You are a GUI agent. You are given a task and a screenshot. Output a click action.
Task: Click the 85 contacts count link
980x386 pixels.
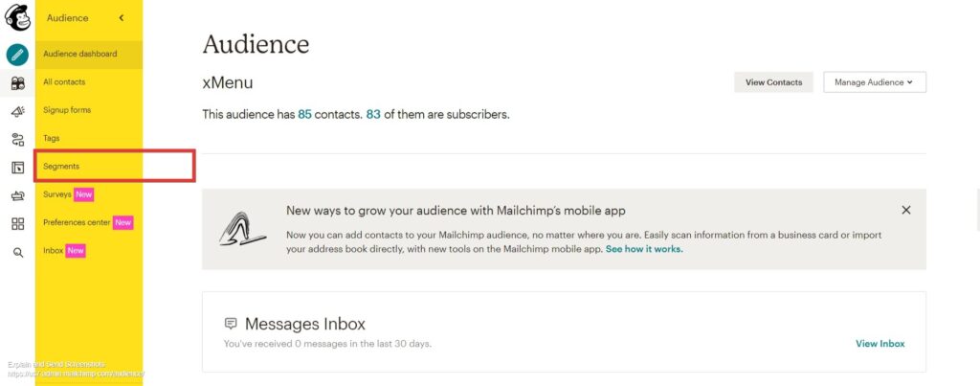coord(304,115)
